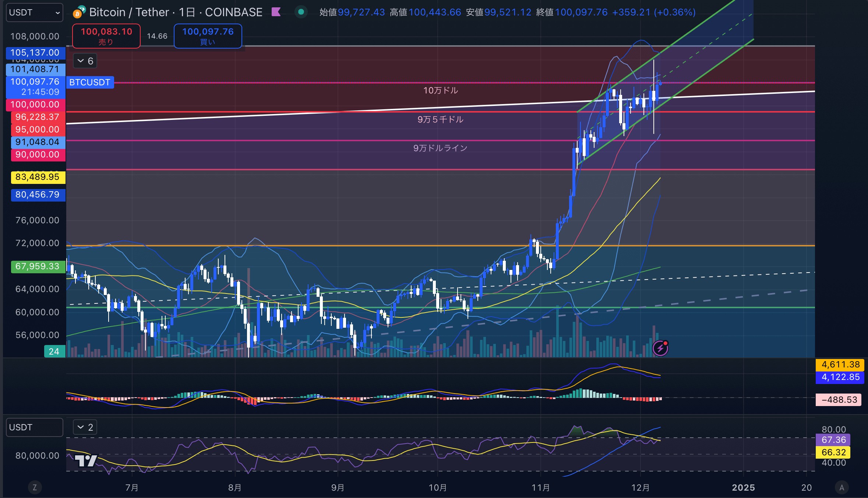Click the TradingView logo in RSI pane
The image size is (868, 498).
click(x=86, y=461)
